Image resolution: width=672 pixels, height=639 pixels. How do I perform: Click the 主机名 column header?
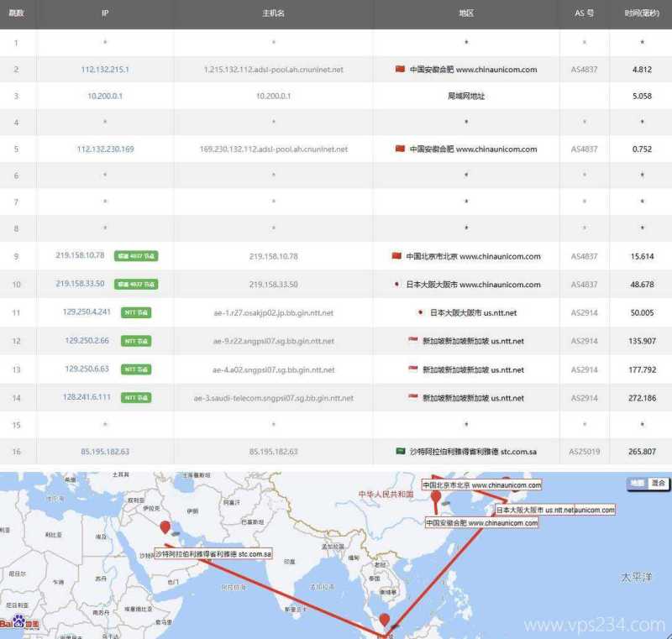pyautogui.click(x=274, y=13)
